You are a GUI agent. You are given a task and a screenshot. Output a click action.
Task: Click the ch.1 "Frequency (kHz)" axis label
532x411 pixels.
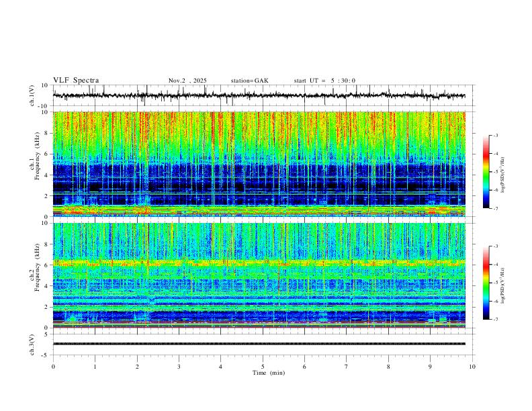(x=37, y=156)
